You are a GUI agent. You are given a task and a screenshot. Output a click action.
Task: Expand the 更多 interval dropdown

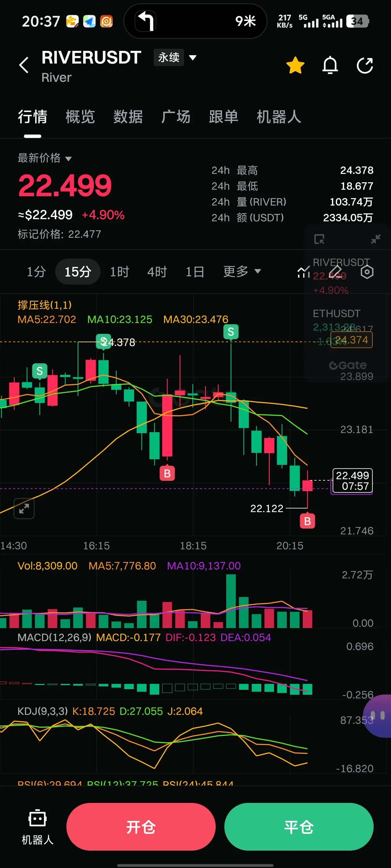tap(242, 272)
